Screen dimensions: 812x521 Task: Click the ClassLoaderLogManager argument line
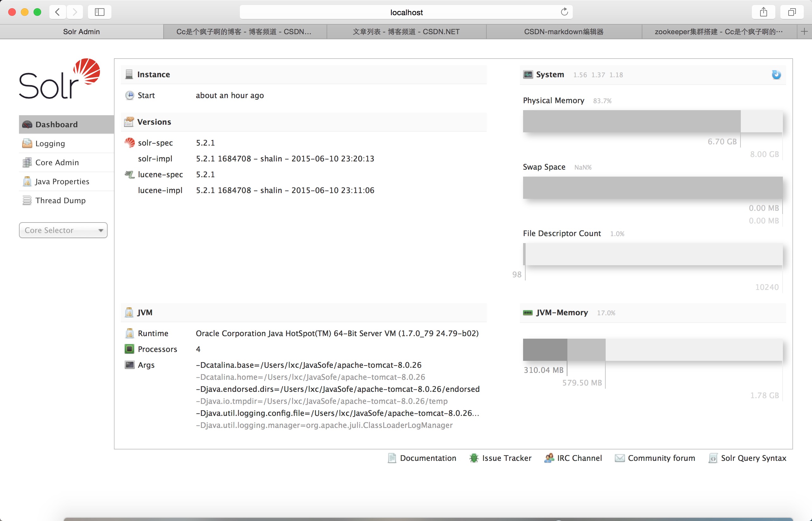coord(324,425)
